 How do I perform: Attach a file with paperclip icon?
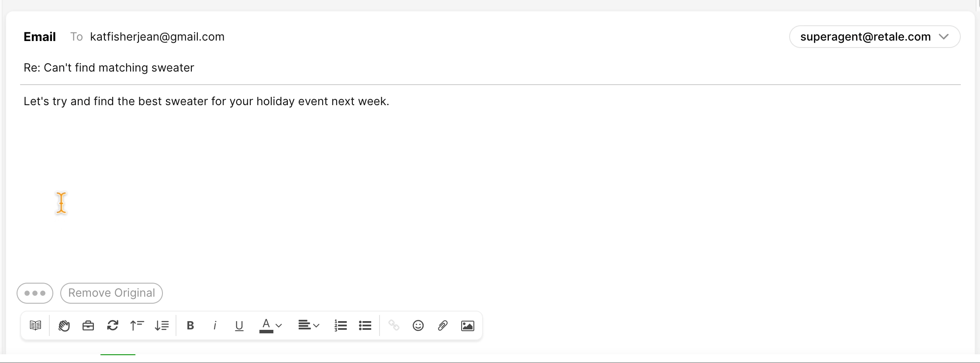tap(442, 325)
